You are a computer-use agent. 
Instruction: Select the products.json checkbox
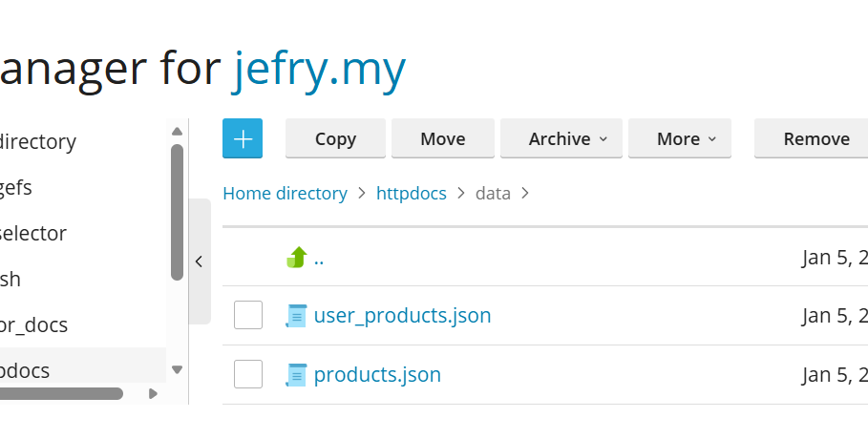pyautogui.click(x=248, y=374)
